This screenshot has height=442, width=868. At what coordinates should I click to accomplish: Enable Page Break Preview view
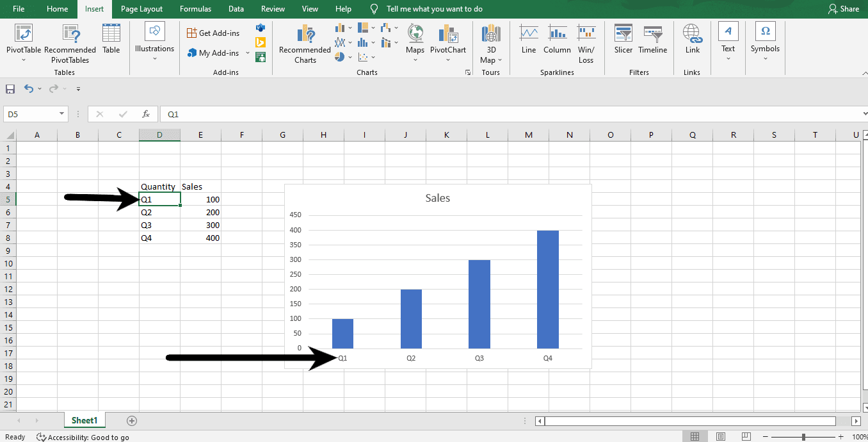click(747, 437)
